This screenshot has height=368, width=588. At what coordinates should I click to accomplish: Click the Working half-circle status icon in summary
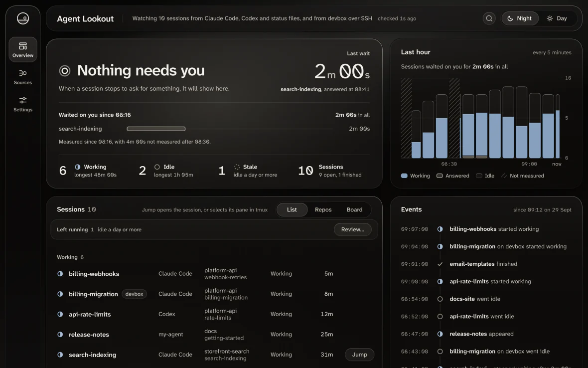78,167
